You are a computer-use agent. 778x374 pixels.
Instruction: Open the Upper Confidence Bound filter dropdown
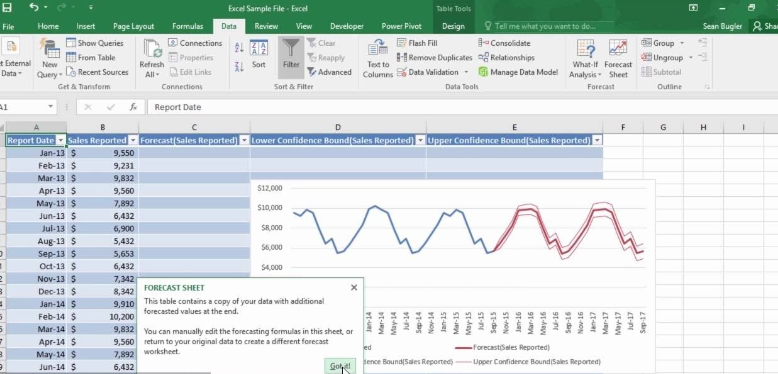coord(597,140)
